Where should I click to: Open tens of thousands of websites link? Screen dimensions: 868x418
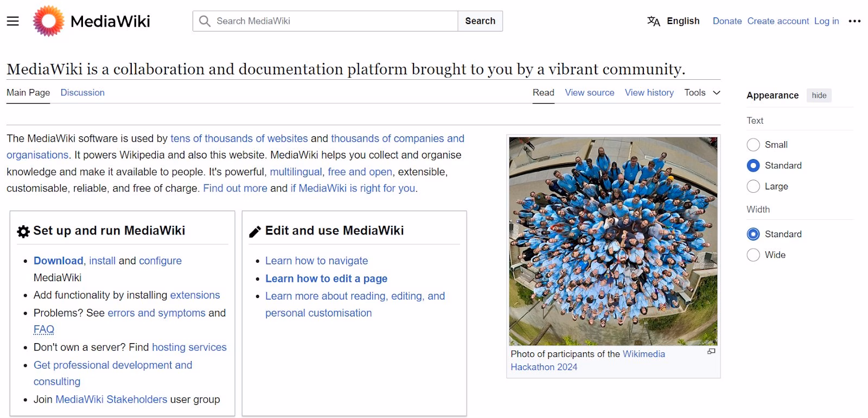239,138
